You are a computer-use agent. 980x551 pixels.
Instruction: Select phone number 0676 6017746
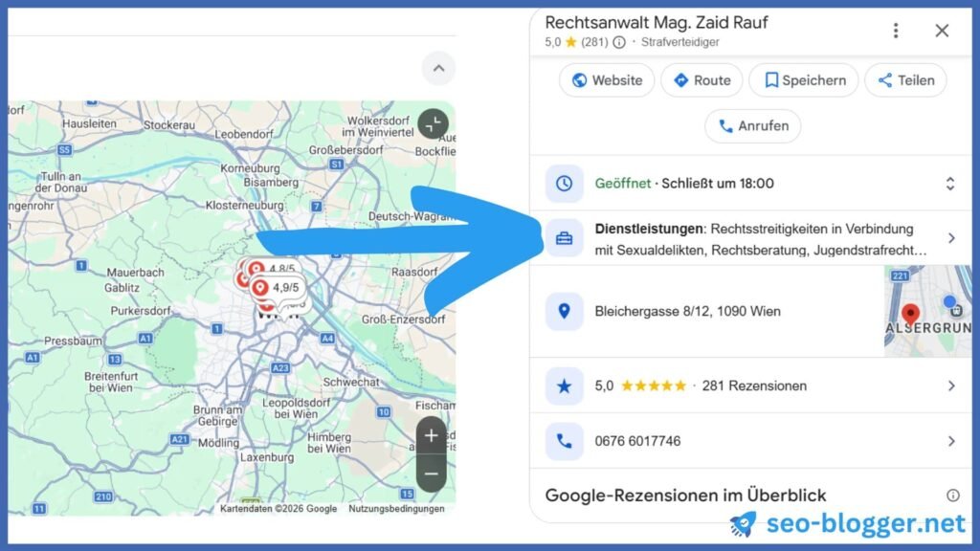pyautogui.click(x=637, y=441)
